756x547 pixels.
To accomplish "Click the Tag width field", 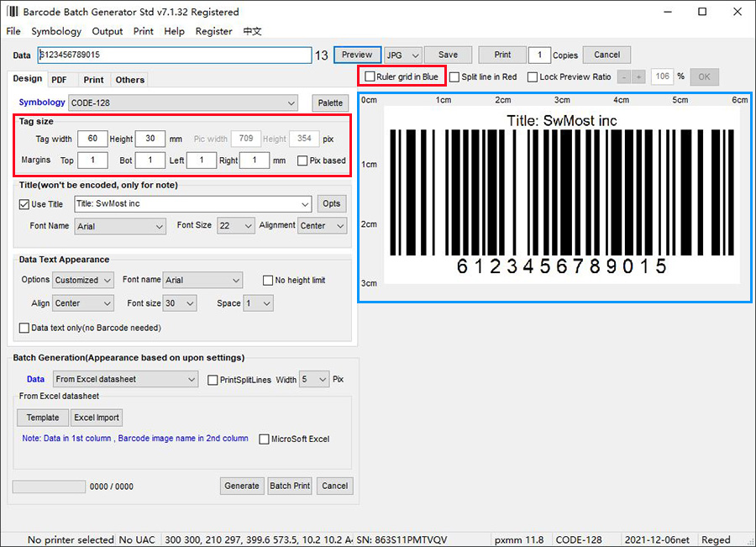I will click(x=92, y=139).
